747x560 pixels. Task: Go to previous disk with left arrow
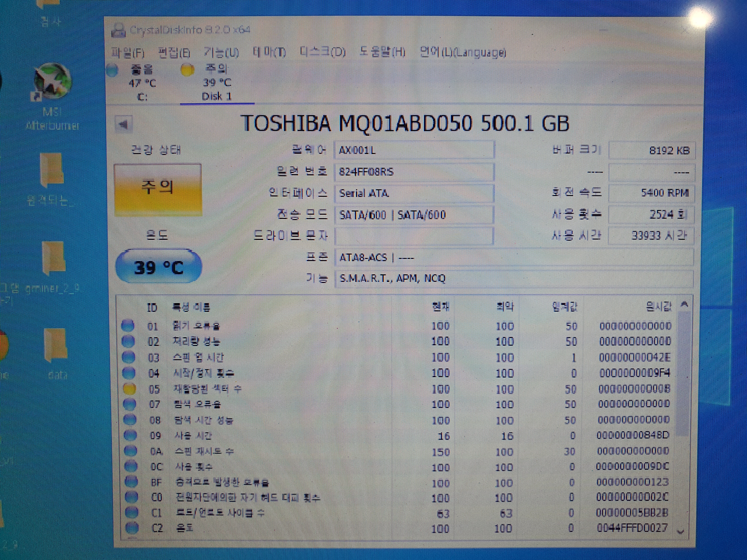point(124,125)
